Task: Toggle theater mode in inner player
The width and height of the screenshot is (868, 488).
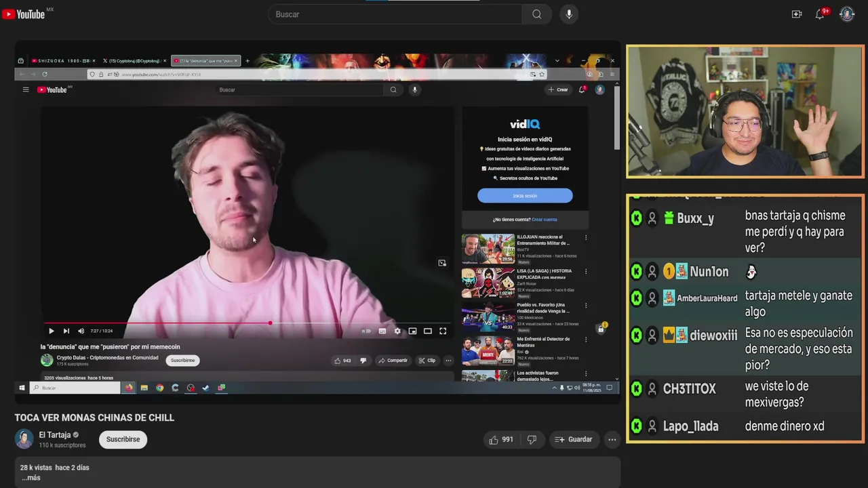Action: tap(428, 331)
